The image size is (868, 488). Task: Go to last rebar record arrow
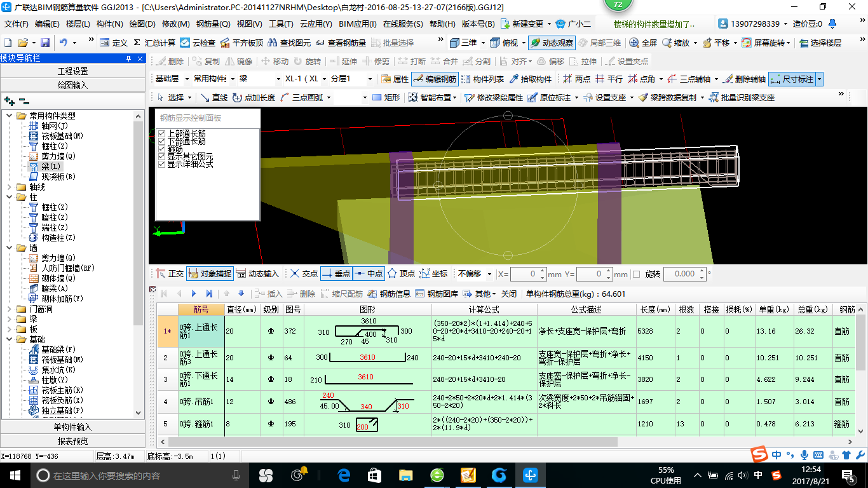[x=209, y=294]
